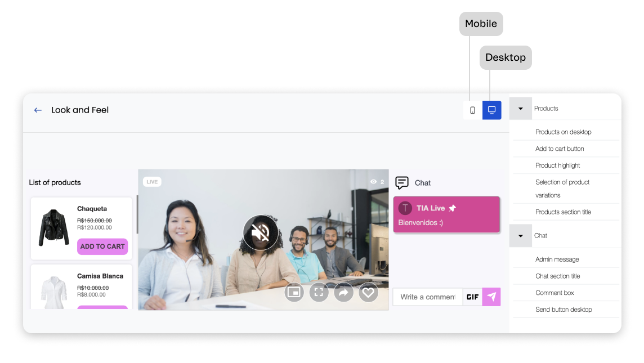Click the chat bubble icon
The width and height of the screenshot is (644, 363).
tap(402, 183)
